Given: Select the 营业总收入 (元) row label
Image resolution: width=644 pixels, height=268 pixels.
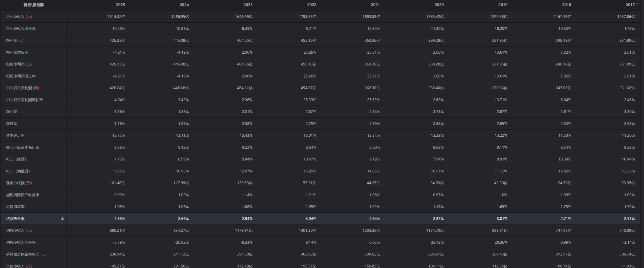Looking at the screenshot, I should pos(19,17).
